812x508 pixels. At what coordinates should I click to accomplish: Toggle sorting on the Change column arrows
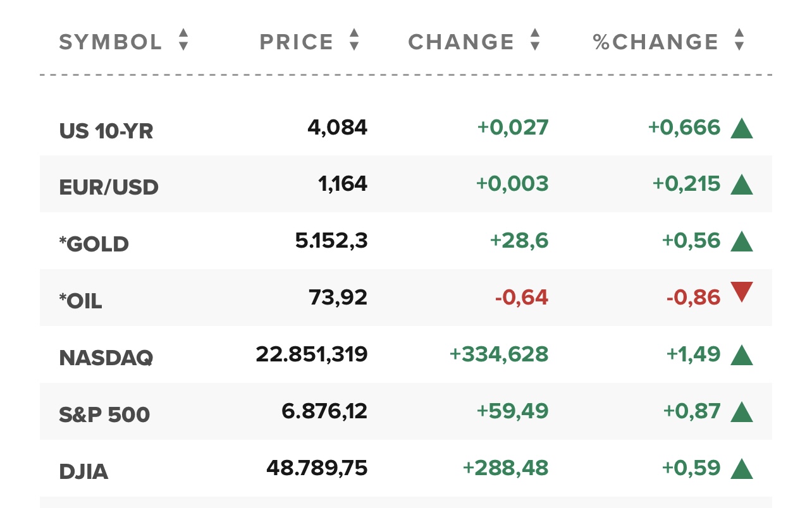535,40
